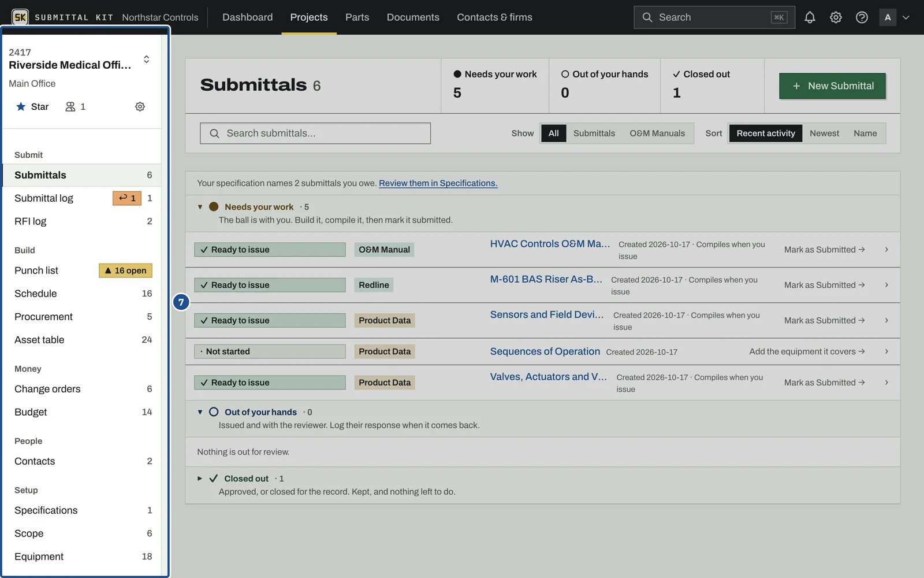Click the 16 open warning badge
The width and height of the screenshot is (924, 578).
coord(125,271)
